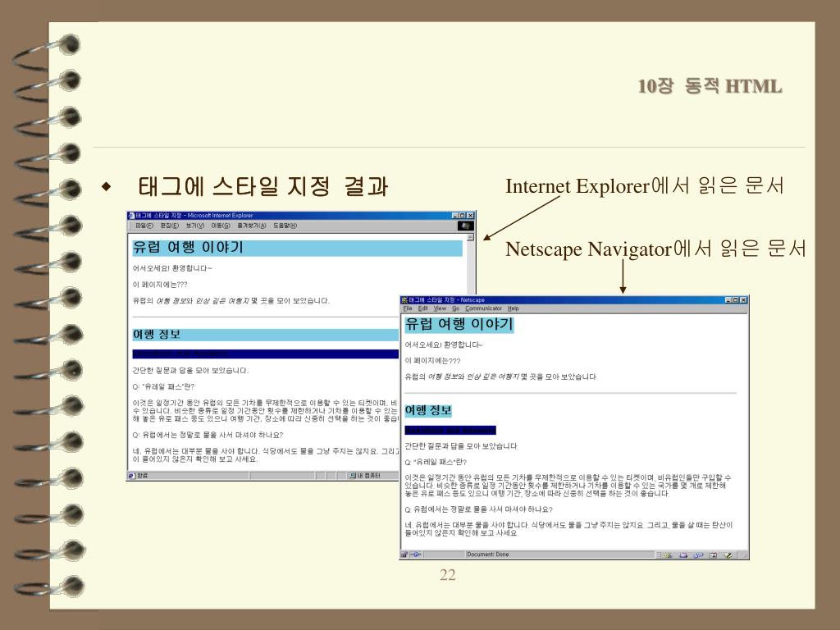Click the Internet Explorer logo throbber icon
This screenshot has height=630, width=840.
pyautogui.click(x=466, y=226)
